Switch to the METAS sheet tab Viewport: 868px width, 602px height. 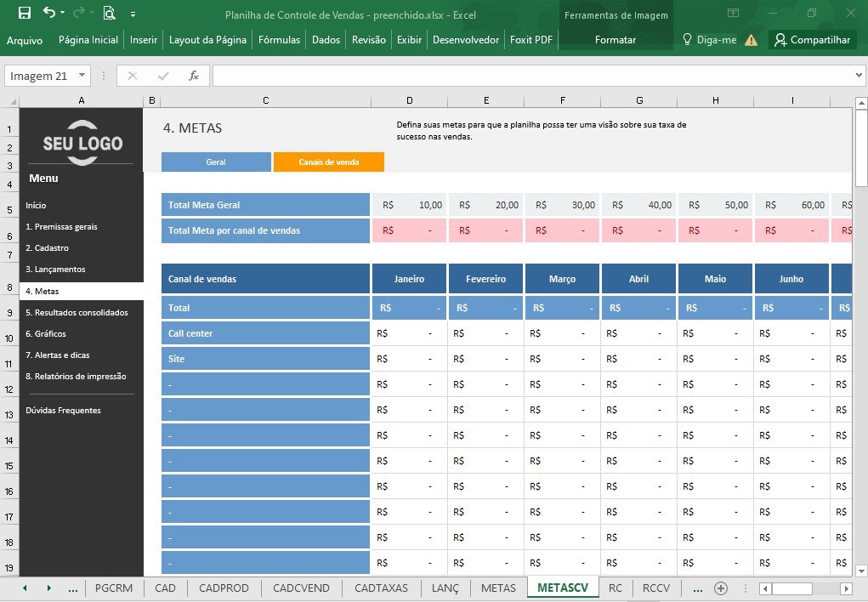pyautogui.click(x=498, y=588)
